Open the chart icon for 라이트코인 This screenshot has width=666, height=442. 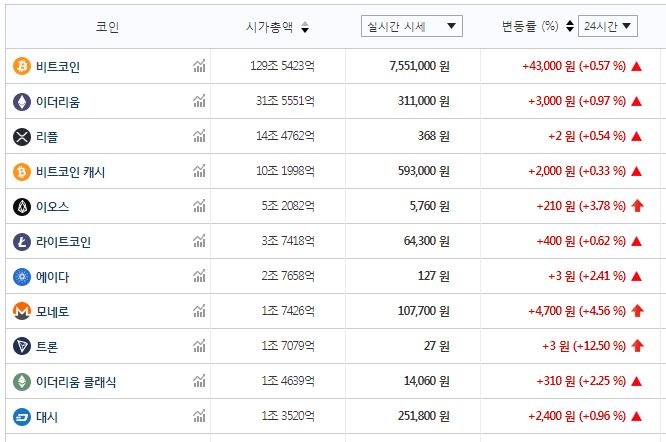click(x=200, y=242)
